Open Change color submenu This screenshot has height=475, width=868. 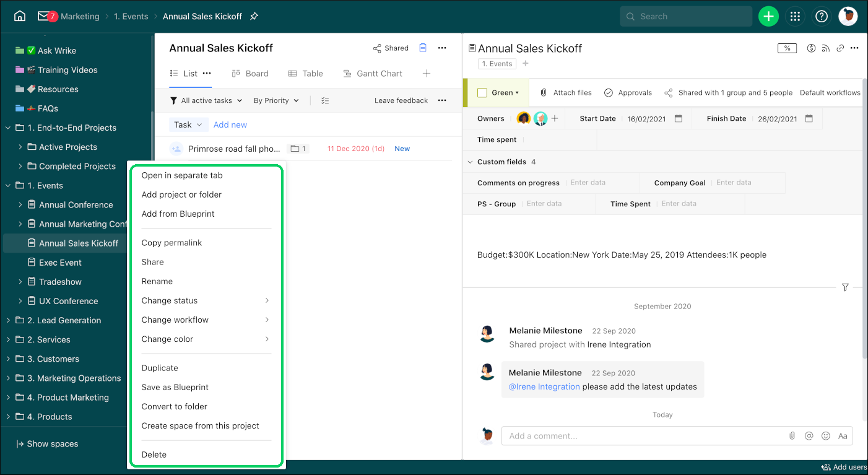tap(206, 339)
